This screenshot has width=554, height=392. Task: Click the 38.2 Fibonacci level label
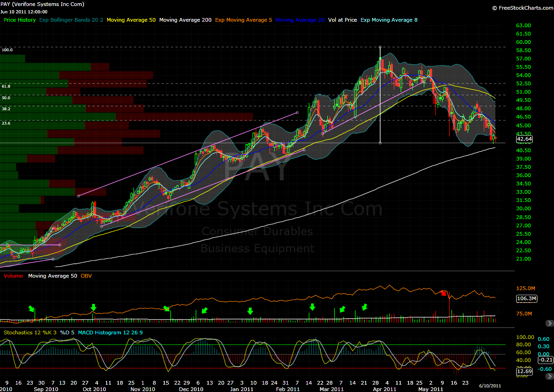(6, 109)
